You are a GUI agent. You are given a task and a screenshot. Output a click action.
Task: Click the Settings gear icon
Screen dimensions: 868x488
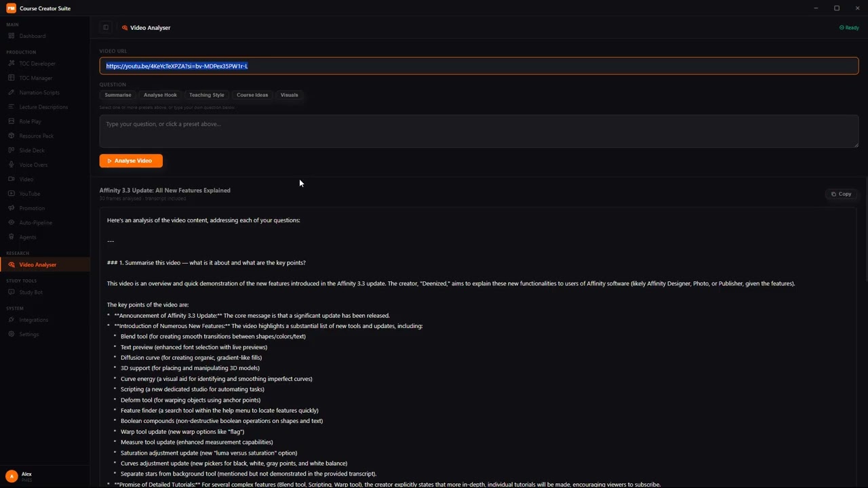12,334
